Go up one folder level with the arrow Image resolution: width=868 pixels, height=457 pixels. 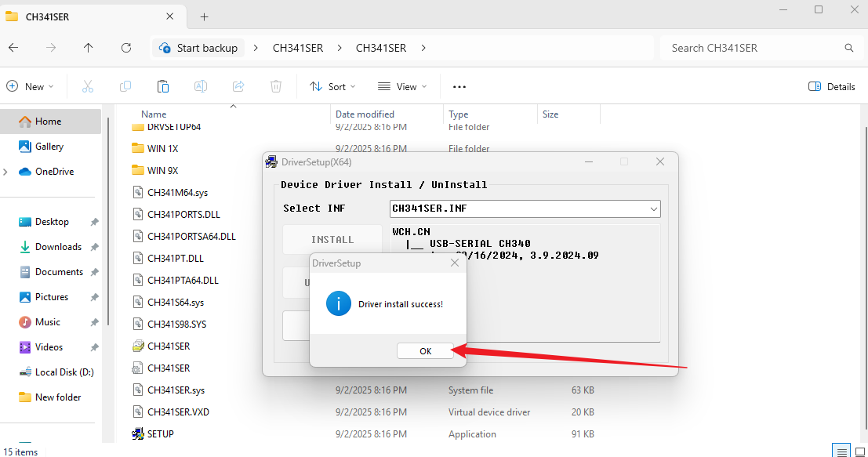88,48
